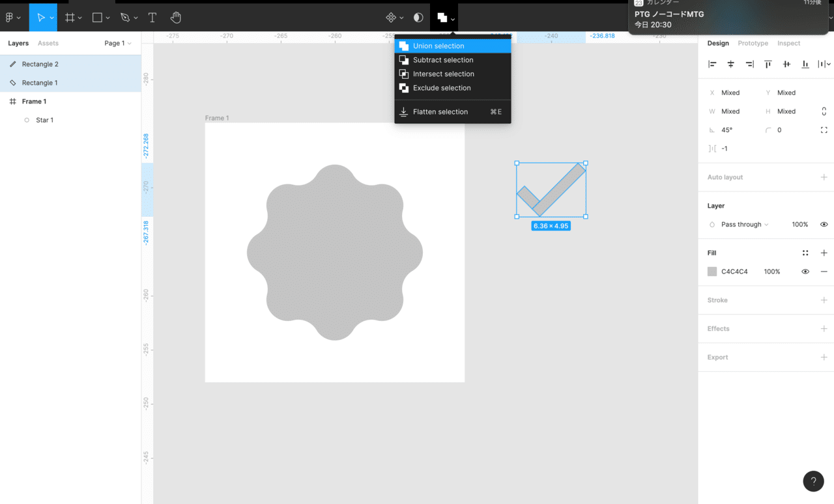Click the fill style grid icon

[x=805, y=253]
